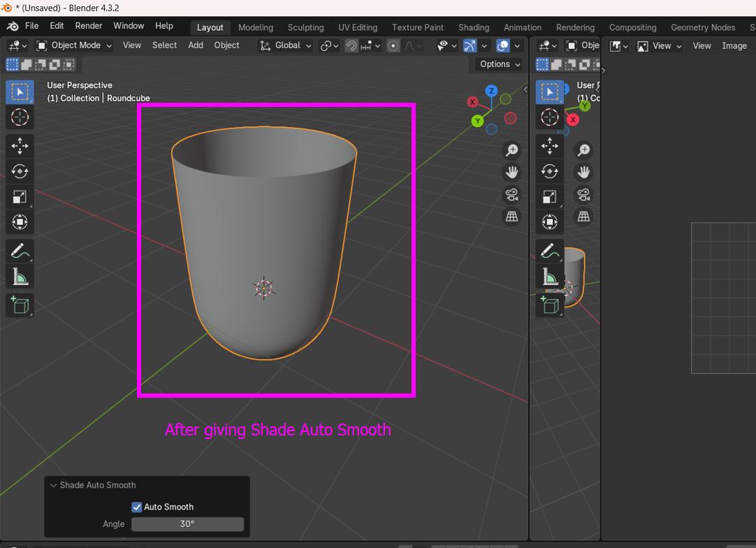Open the Select menu in main viewport header

[x=164, y=45]
